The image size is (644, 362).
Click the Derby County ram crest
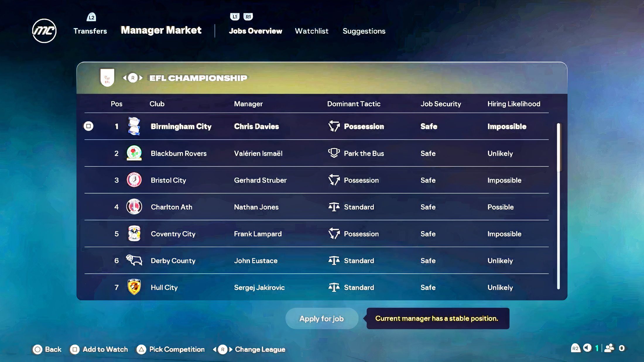click(134, 260)
